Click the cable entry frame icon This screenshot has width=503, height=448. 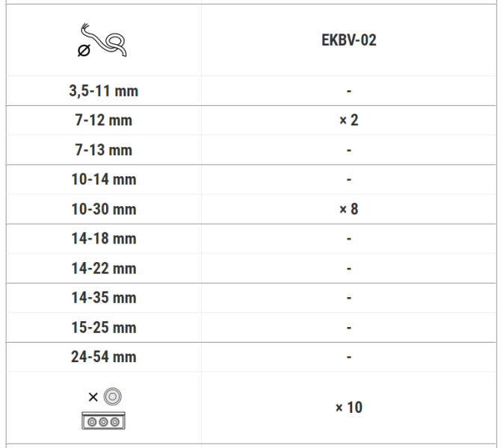coord(104,421)
